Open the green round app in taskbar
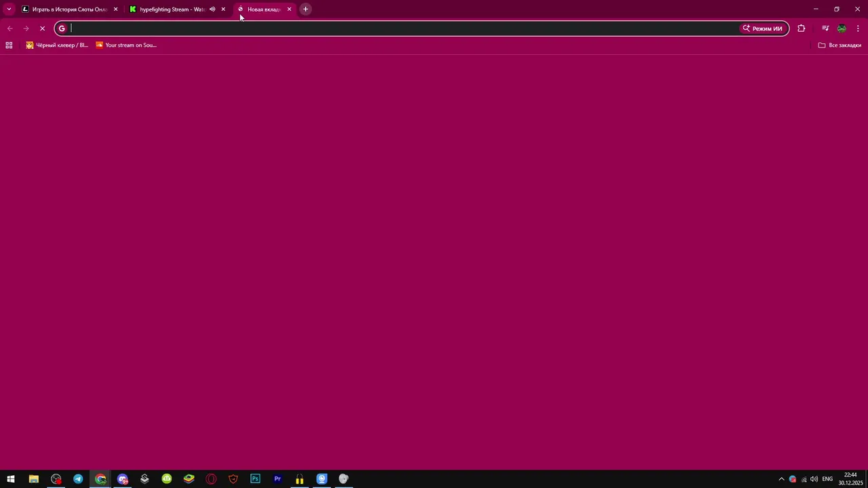This screenshot has height=488, width=868. click(x=167, y=479)
